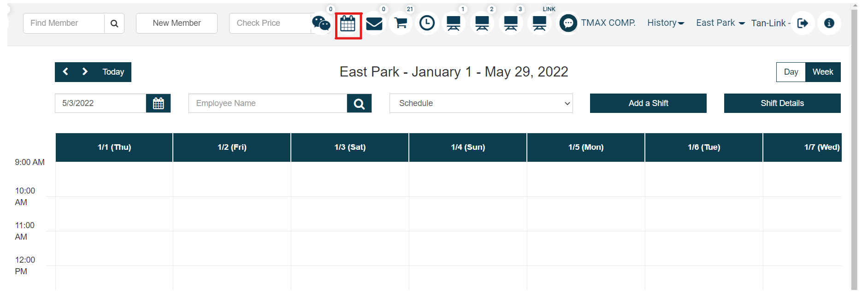Focus the Check Price input field
The height and width of the screenshot is (306, 868).
[270, 23]
